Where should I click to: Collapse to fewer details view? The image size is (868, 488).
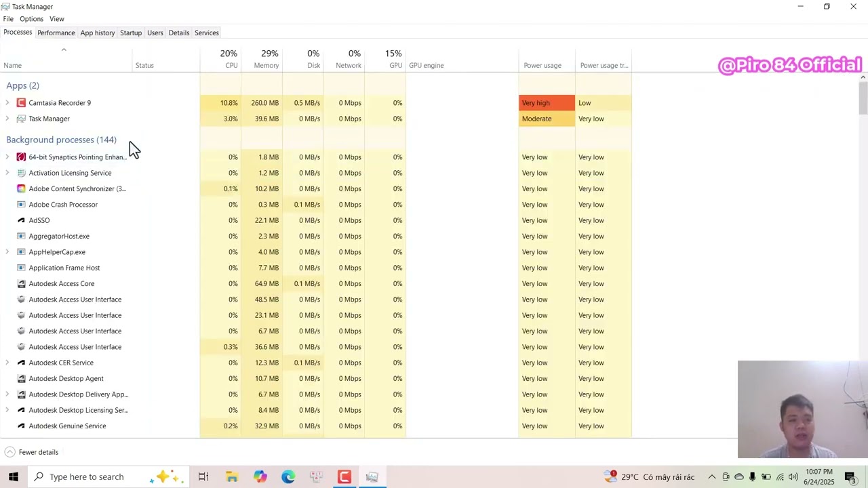coord(31,452)
